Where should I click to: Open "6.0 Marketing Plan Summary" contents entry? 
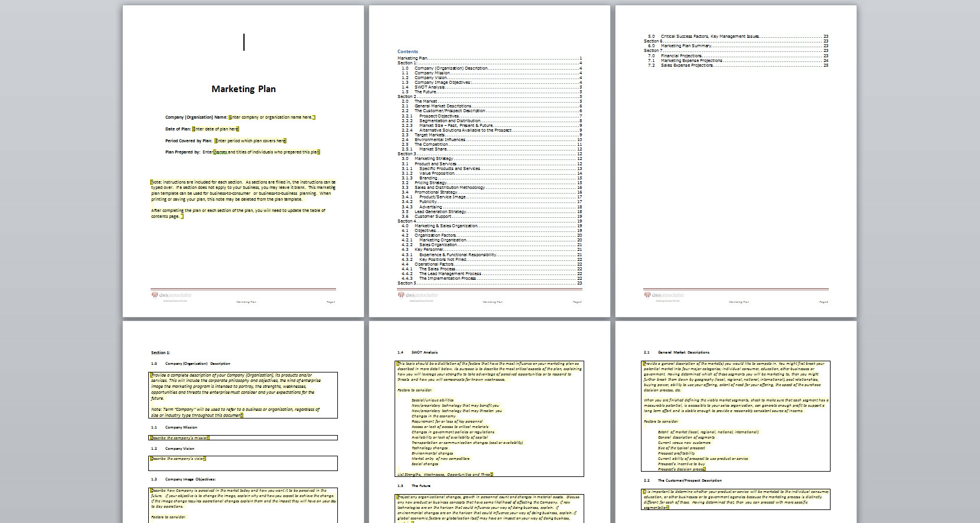point(738,46)
